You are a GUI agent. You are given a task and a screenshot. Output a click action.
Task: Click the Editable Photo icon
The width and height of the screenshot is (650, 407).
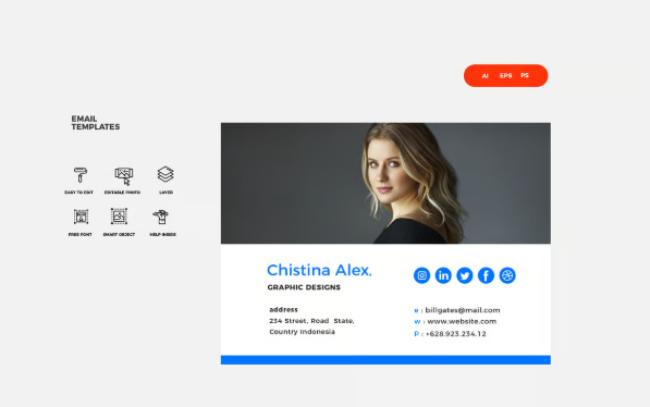click(x=124, y=176)
